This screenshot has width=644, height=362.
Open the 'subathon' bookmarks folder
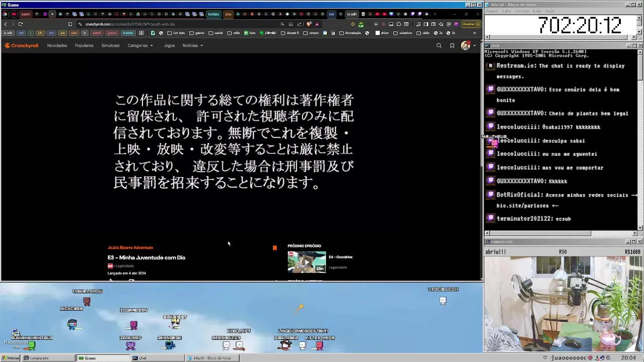(403, 33)
